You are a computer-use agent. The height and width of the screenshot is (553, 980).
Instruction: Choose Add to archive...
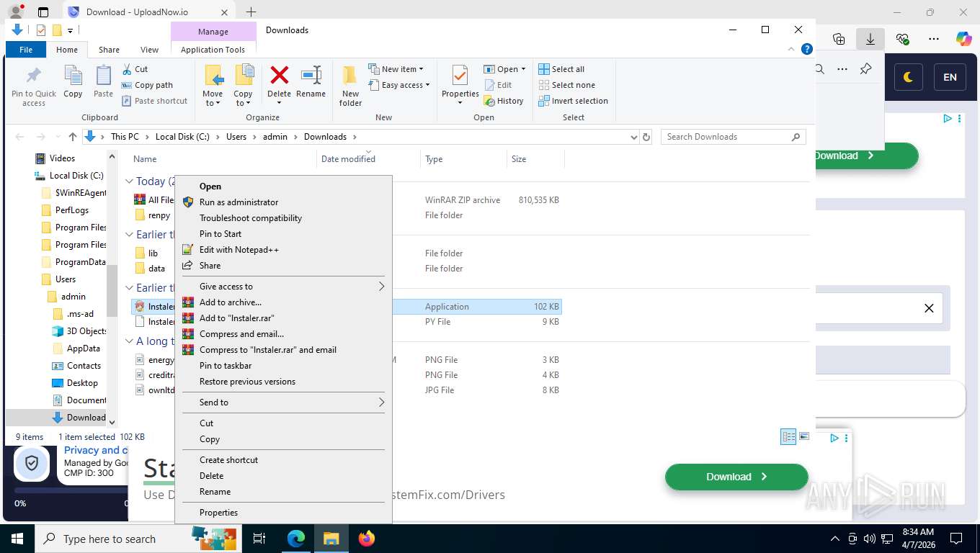[x=283, y=302]
